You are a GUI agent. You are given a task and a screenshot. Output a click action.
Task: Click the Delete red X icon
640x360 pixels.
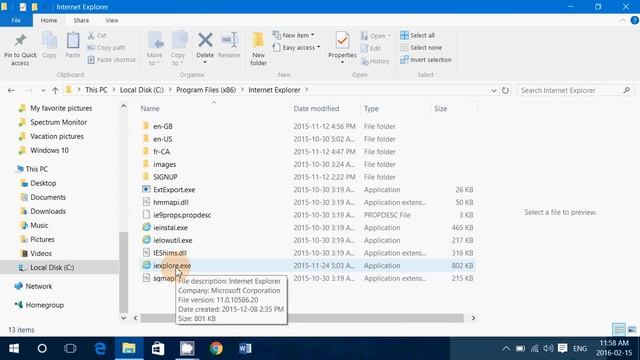[x=205, y=40]
